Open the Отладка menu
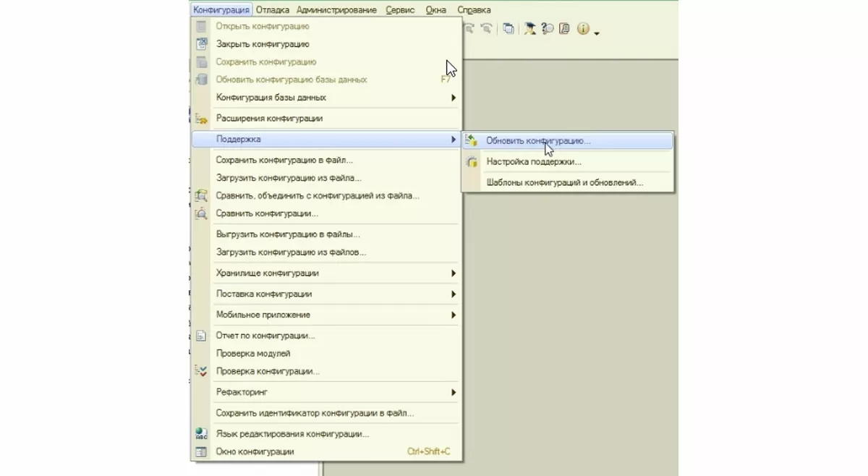Viewport: 868px width, 476px height. click(x=272, y=10)
